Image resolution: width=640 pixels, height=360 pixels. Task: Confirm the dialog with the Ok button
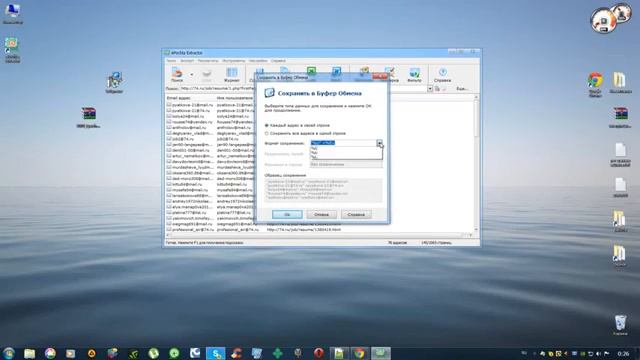tap(287, 214)
